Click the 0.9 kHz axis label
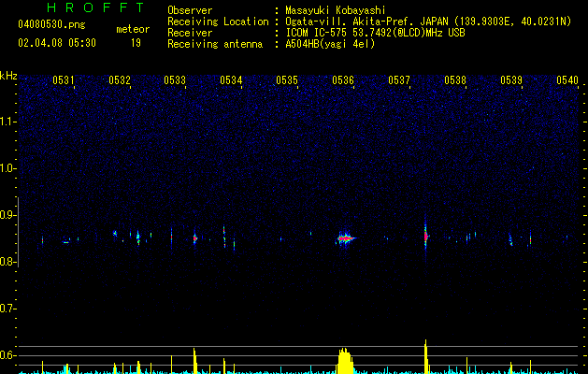The width and height of the screenshot is (588, 374). point(7,215)
